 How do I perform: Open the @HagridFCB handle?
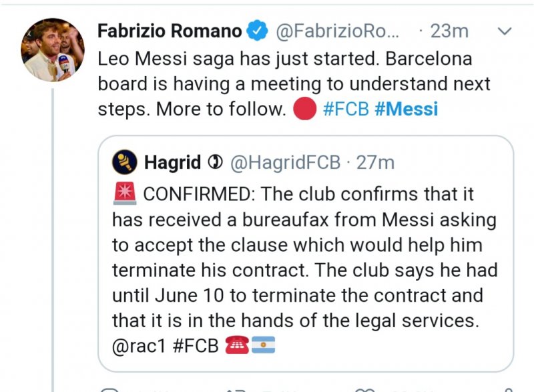click(x=285, y=162)
